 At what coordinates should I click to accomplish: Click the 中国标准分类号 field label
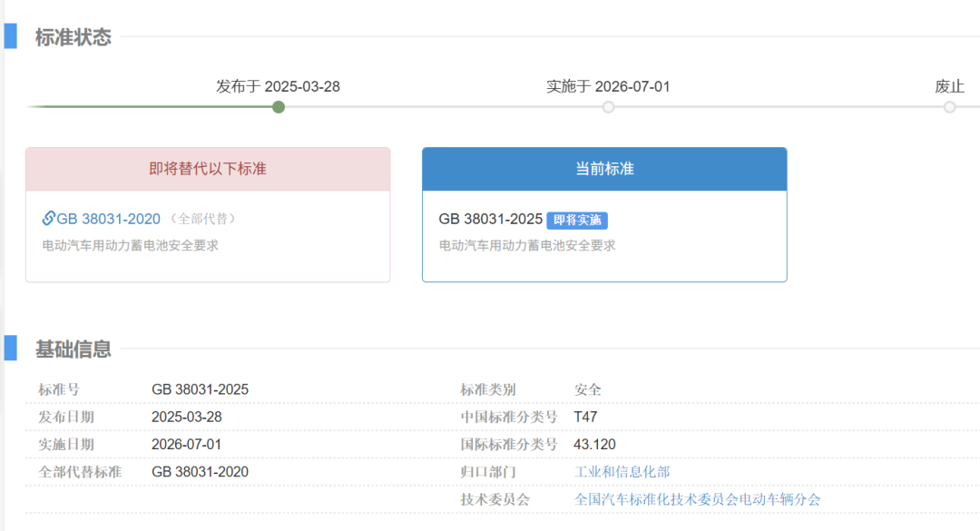509,418
